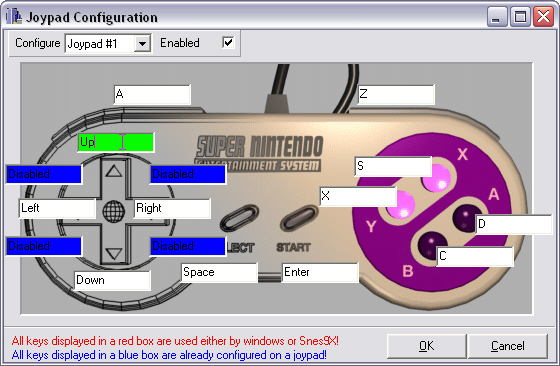Toggle the Enabled checkbox
560x366 pixels.
point(228,42)
